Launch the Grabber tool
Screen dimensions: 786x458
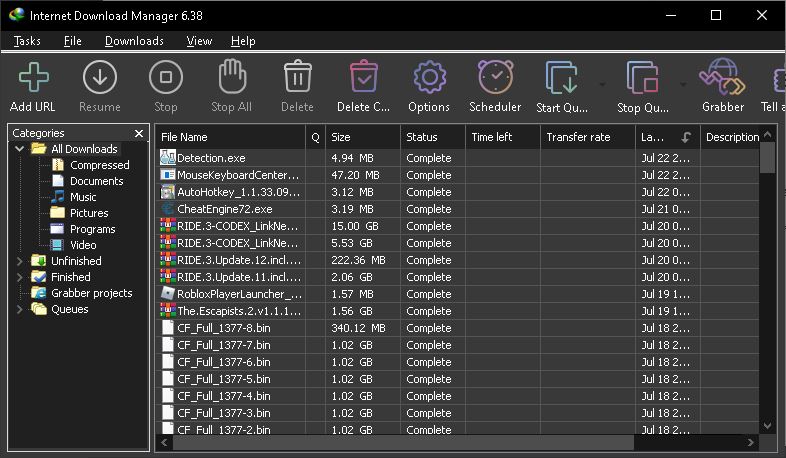(x=722, y=78)
